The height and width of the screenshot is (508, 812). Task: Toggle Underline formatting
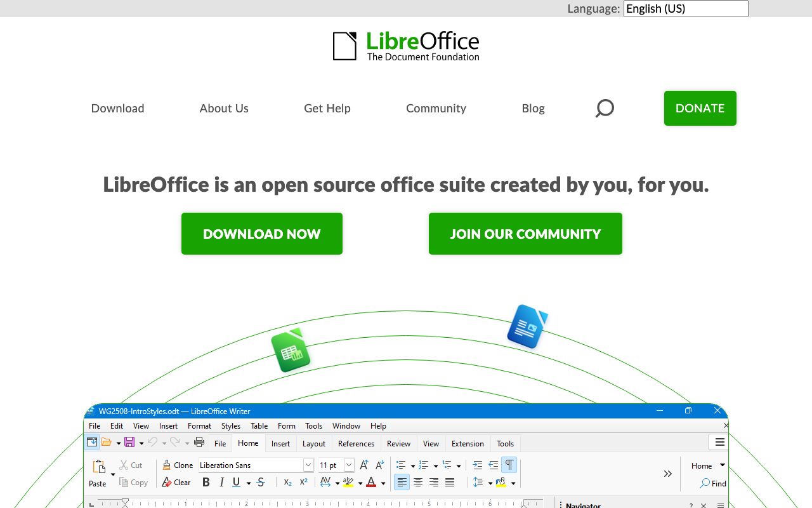(237, 483)
